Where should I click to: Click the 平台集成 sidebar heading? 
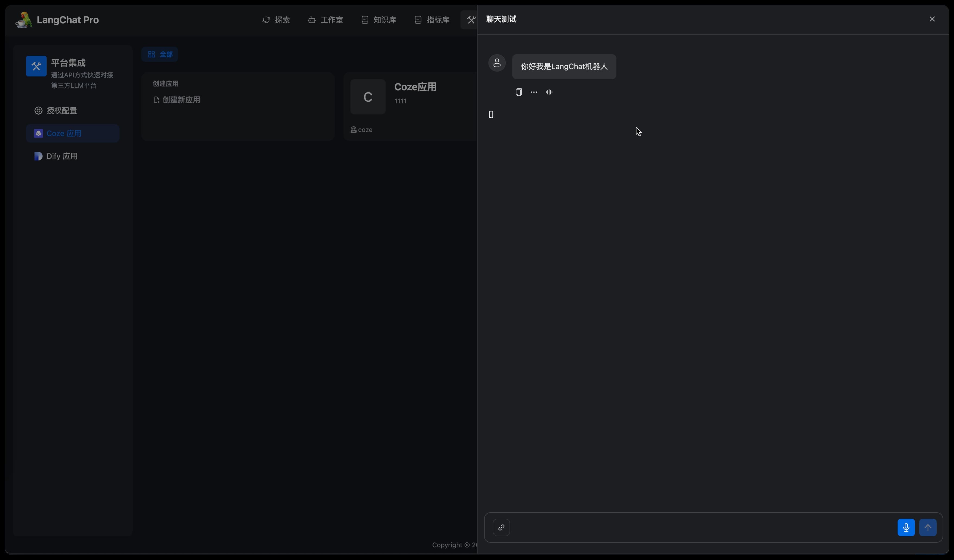(x=68, y=63)
